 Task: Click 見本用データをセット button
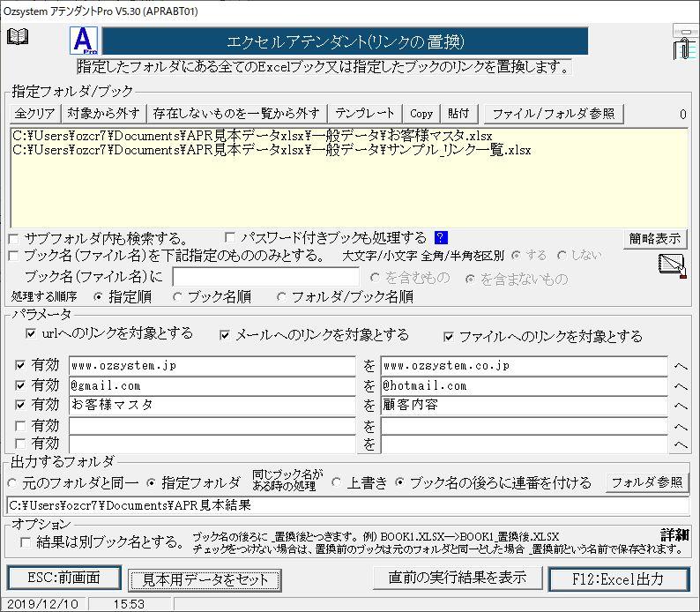click(205, 580)
